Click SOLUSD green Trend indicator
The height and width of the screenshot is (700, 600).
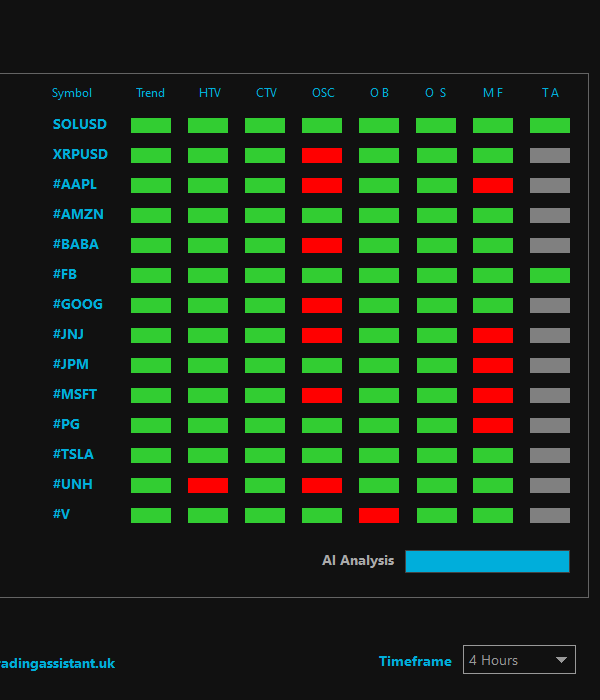point(151,125)
